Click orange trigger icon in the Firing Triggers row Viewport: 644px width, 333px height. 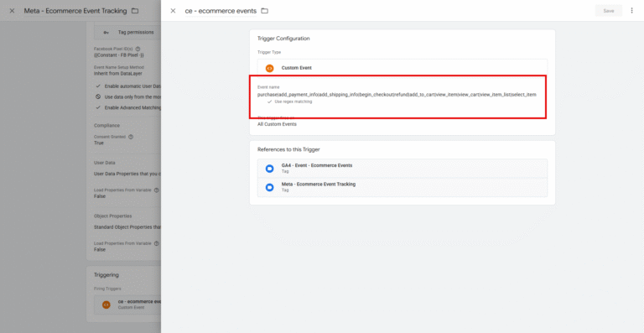click(106, 304)
